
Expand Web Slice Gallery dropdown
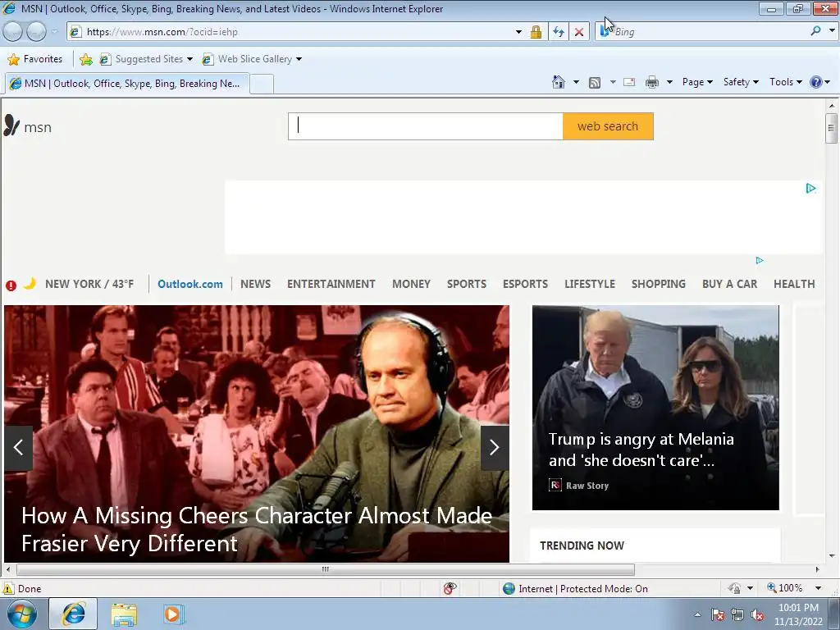tap(299, 59)
